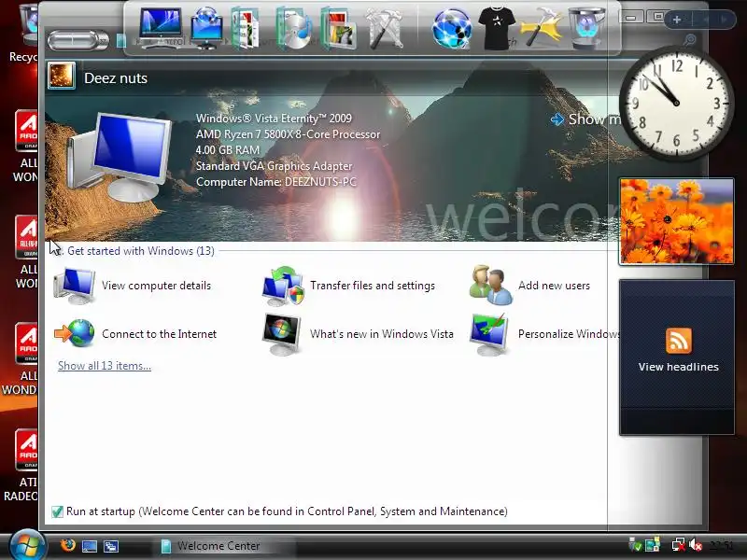747x560 pixels.
Task: Open the network globe-monitor dock icon
Action: (x=206, y=28)
